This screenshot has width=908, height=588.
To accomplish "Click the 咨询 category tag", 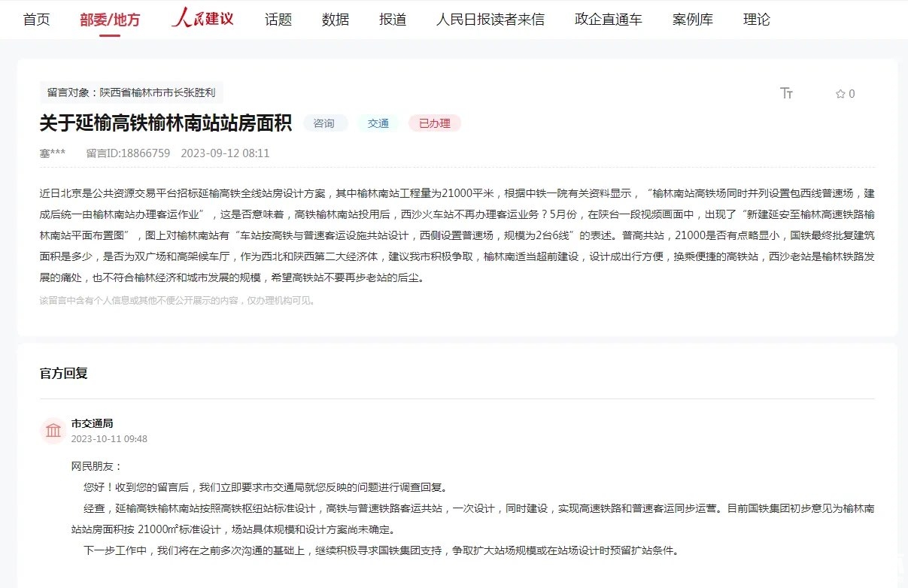I will (325, 123).
